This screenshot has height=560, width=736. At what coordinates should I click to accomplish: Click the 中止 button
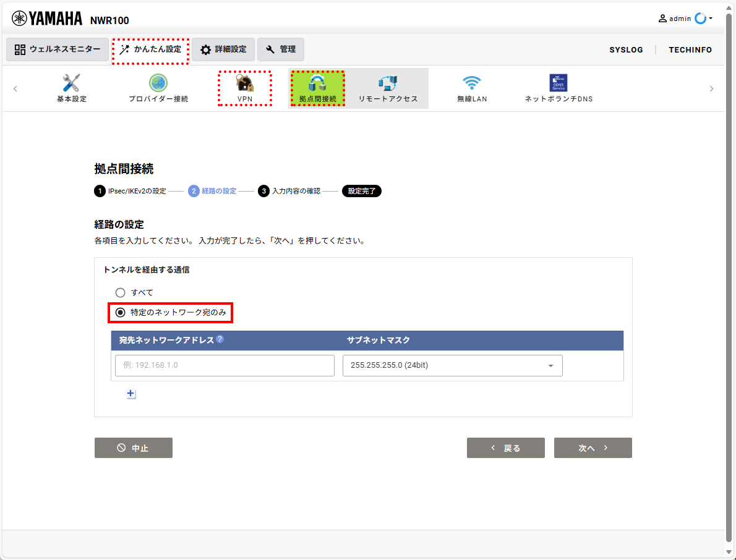tap(134, 448)
